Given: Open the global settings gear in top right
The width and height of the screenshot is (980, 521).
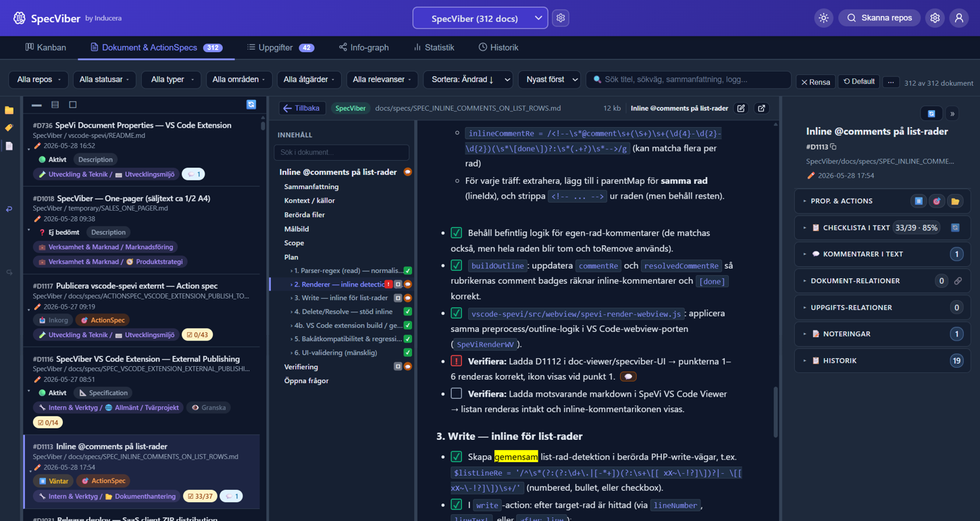Looking at the screenshot, I should pyautogui.click(x=935, y=18).
